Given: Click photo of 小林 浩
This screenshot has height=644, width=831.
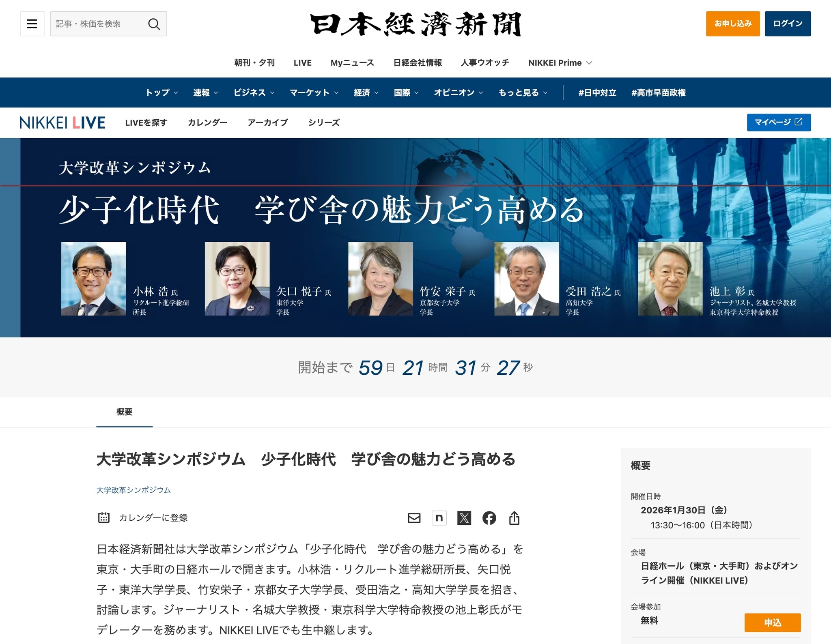Looking at the screenshot, I should 93,279.
